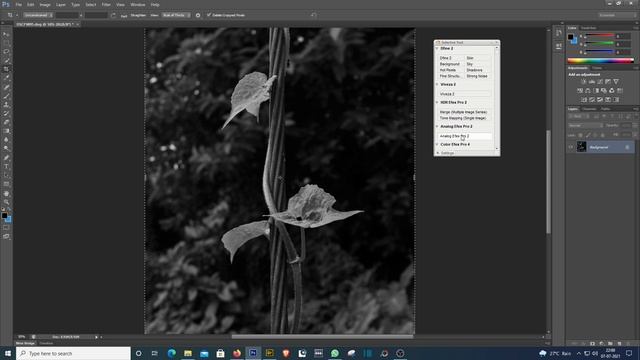Open the crop view overlay dropdown
The width and height of the screenshot is (640, 360).
coord(176,15)
